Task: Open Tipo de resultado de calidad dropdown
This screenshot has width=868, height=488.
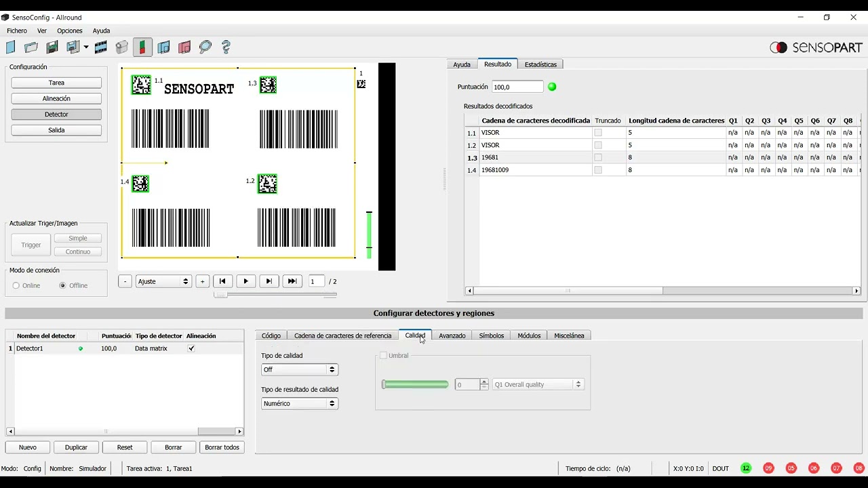Action: click(x=299, y=403)
